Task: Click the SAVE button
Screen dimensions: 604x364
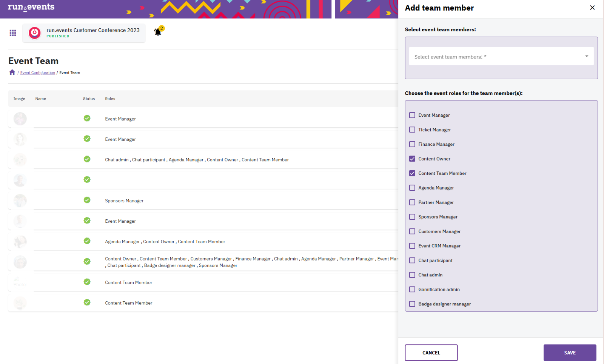Action: (x=570, y=353)
